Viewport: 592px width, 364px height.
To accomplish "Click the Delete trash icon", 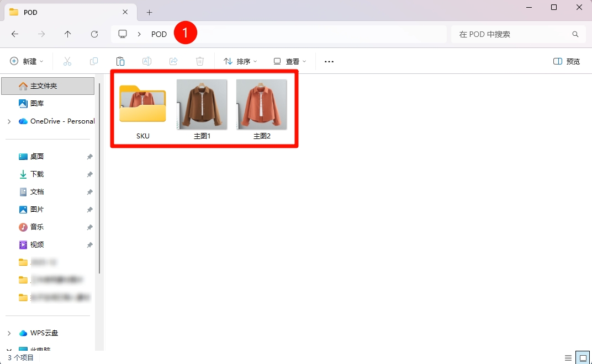I will [x=200, y=61].
